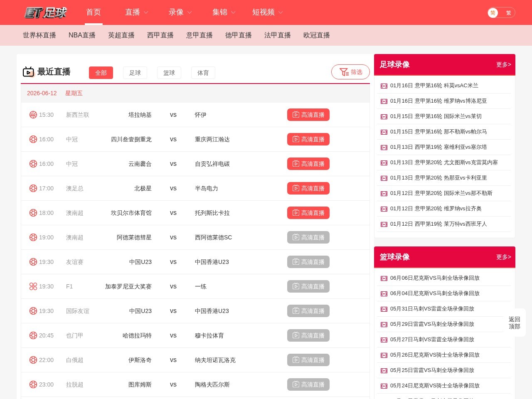
Task: Expand the 直播 dropdown arrow
Action: click(x=146, y=13)
